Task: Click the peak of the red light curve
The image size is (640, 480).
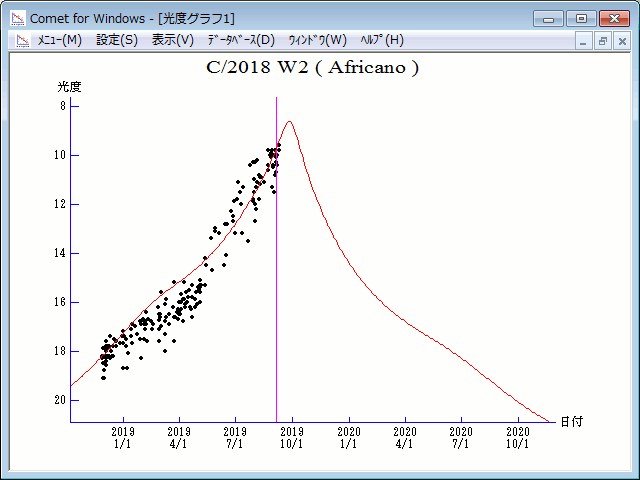Action: (289, 122)
